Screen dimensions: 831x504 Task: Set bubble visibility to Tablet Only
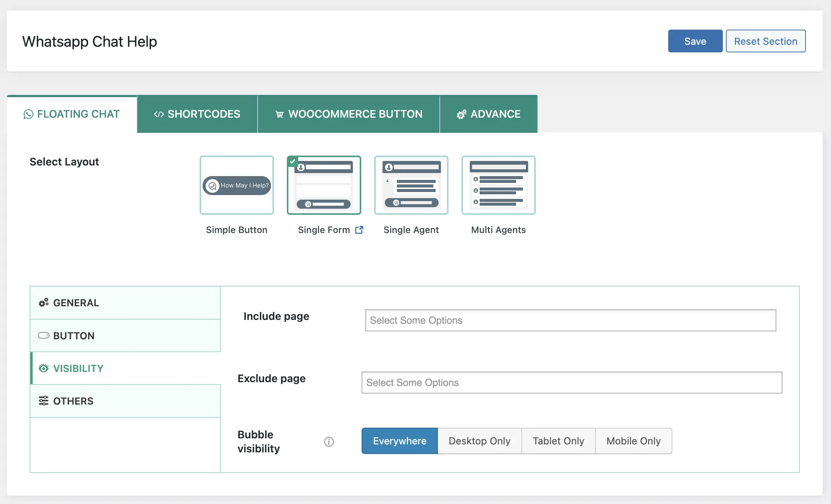(x=559, y=441)
